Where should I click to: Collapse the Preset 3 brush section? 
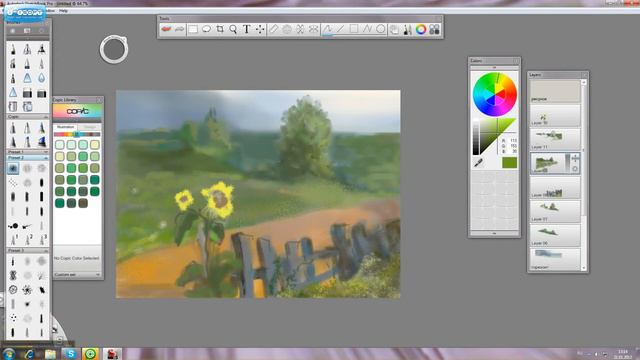(x=46, y=250)
